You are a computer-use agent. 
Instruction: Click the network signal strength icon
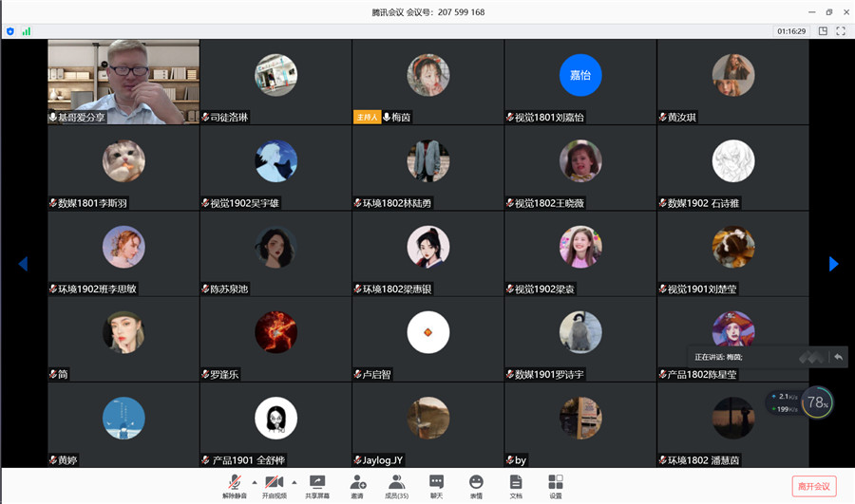click(27, 31)
